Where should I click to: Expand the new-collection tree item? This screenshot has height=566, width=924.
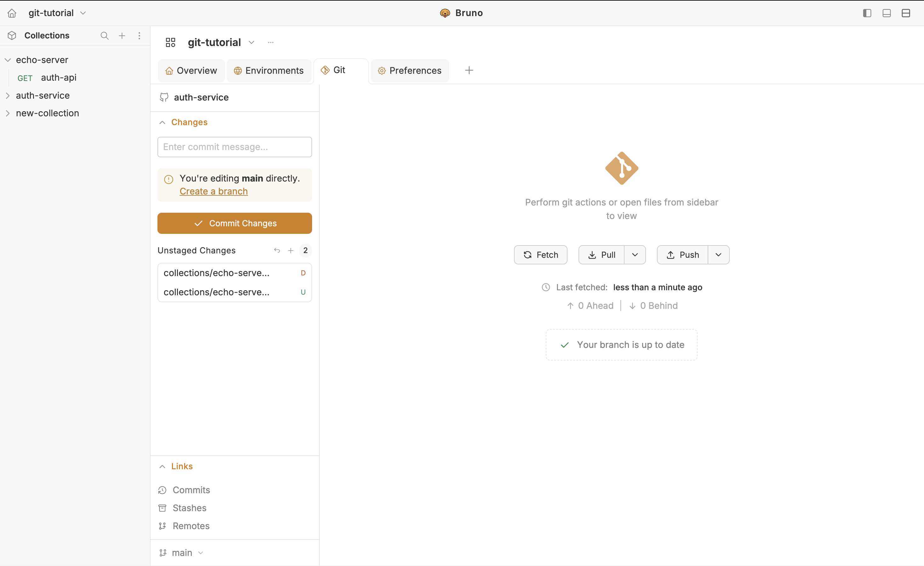coord(8,113)
